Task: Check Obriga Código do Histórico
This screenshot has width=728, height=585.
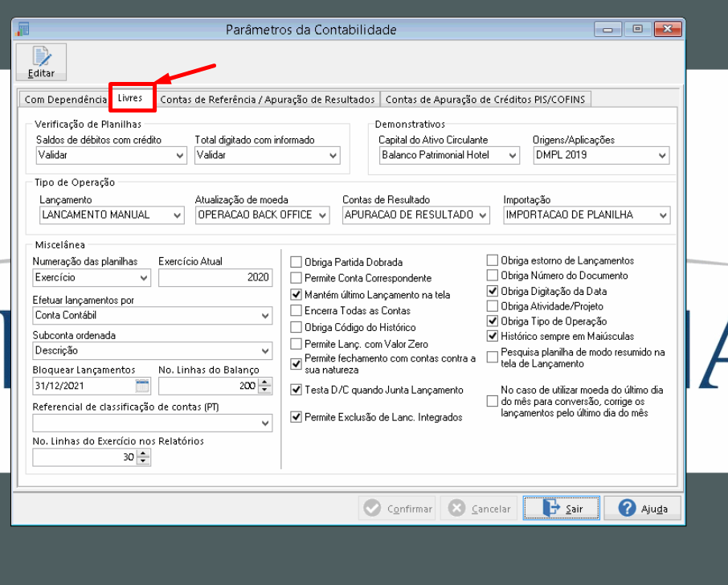Action: [296, 327]
